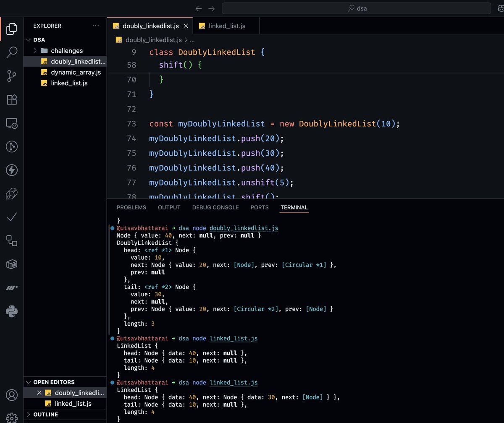Jump to sticky line shift() {
The height and width of the screenshot is (423, 504).
tap(181, 65)
